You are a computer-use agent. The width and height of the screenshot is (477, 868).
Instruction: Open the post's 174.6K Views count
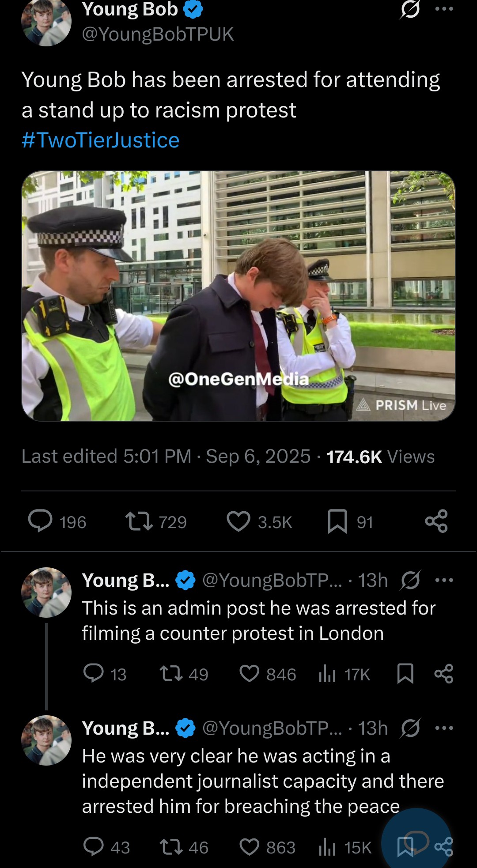[x=380, y=457]
